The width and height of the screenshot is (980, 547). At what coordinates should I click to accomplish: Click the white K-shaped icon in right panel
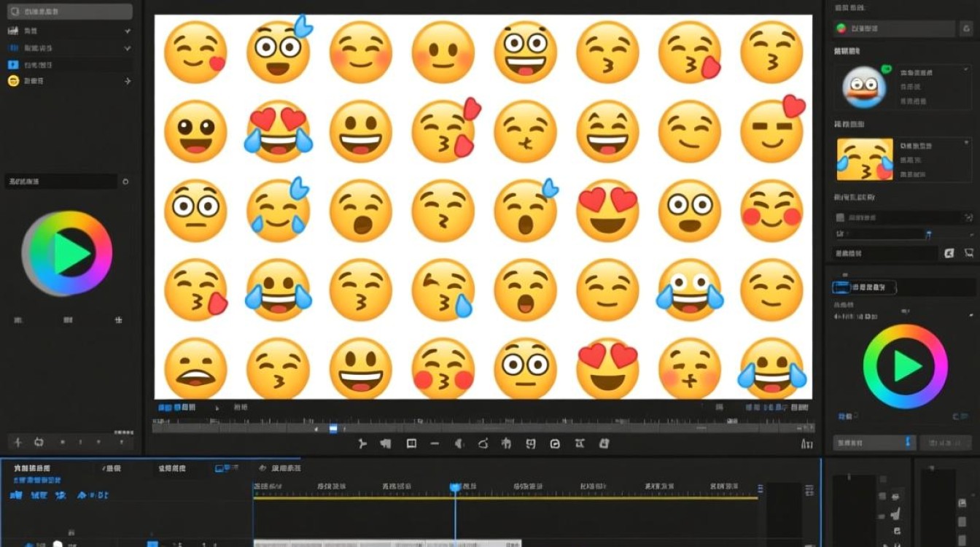949,253
